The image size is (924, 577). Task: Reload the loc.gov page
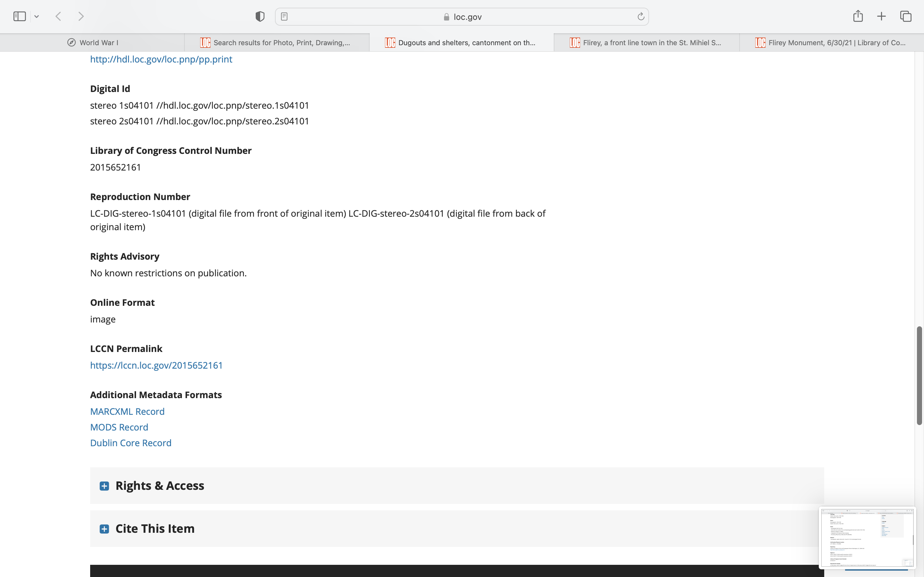pyautogui.click(x=641, y=16)
